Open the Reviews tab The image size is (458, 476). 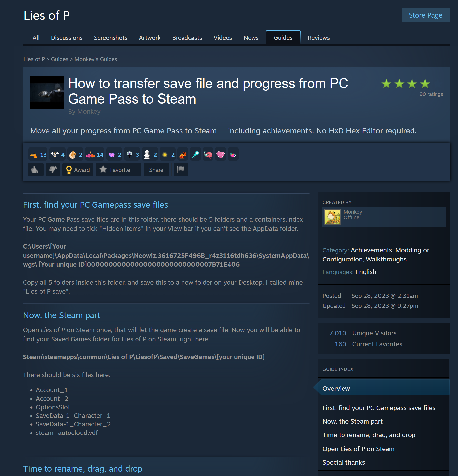(x=319, y=38)
